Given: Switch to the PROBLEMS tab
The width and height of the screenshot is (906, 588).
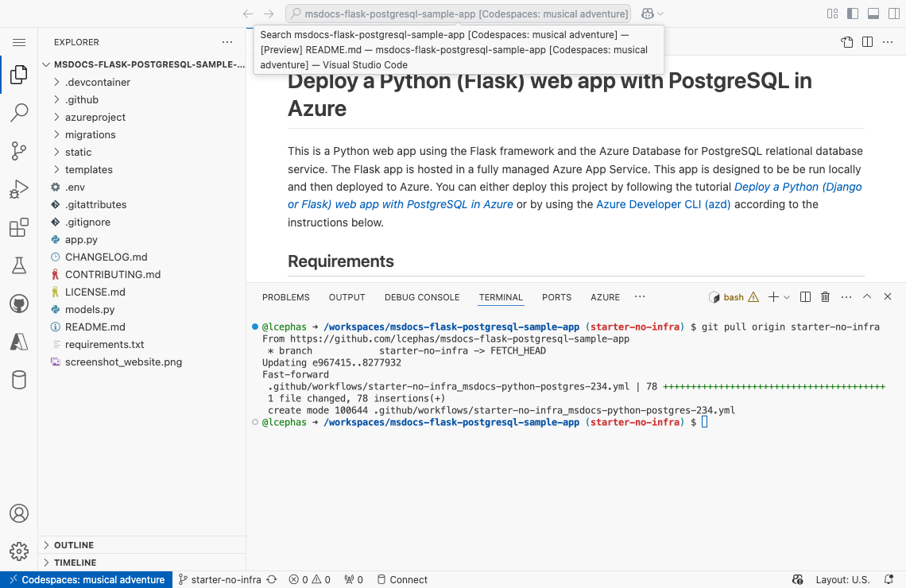Looking at the screenshot, I should 285,296.
